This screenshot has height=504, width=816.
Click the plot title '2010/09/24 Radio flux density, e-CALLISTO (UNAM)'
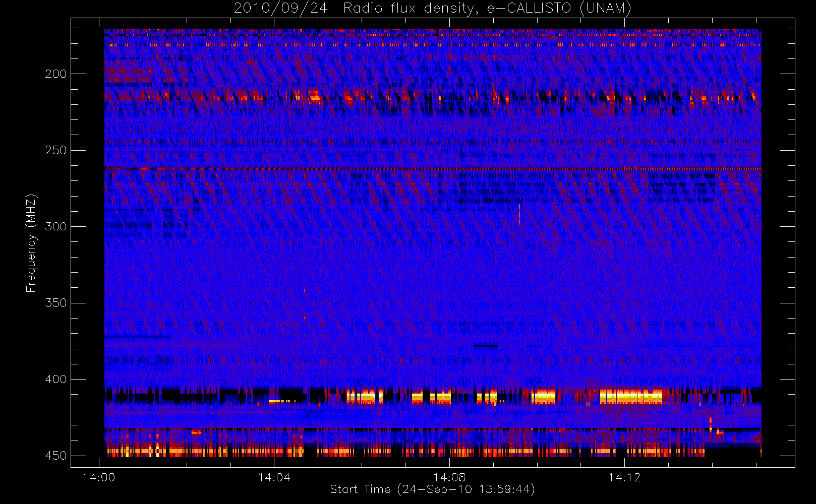433,8
